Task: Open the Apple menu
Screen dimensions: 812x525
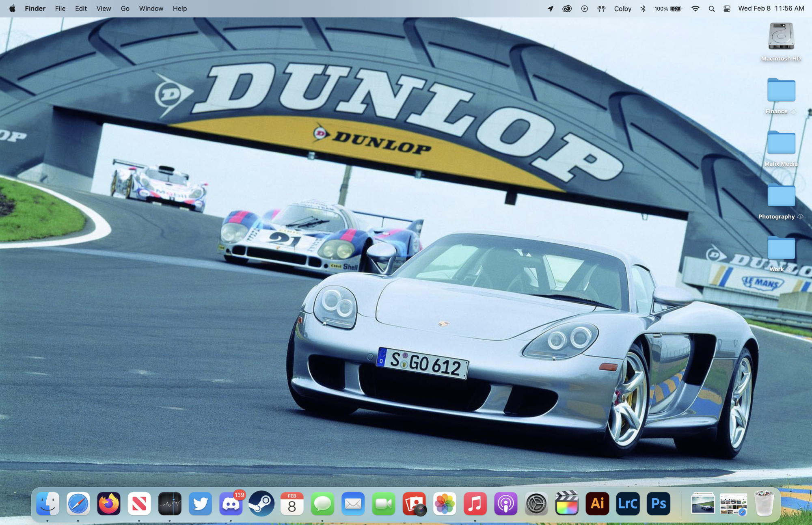Action: [12, 9]
